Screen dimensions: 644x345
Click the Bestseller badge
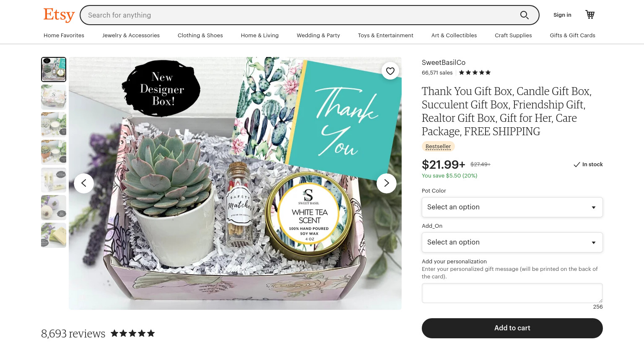click(438, 147)
